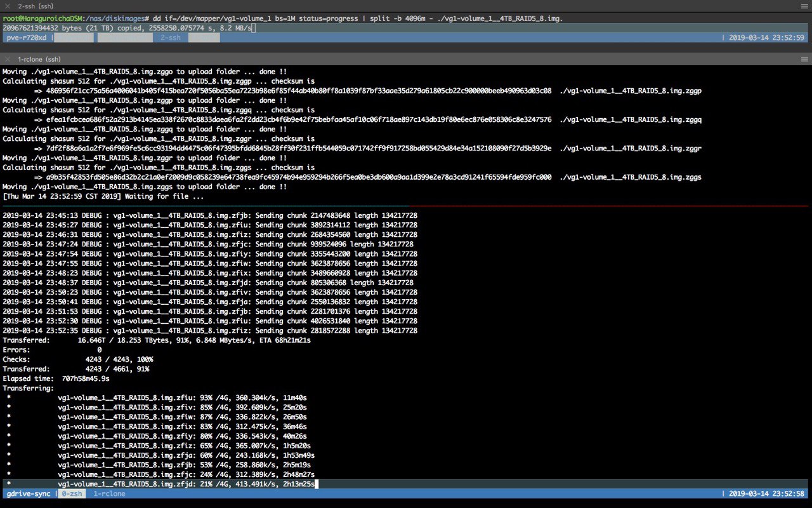Click the gdrive-sync tmux session name
The height and width of the screenshot is (508, 812).
(x=29, y=493)
